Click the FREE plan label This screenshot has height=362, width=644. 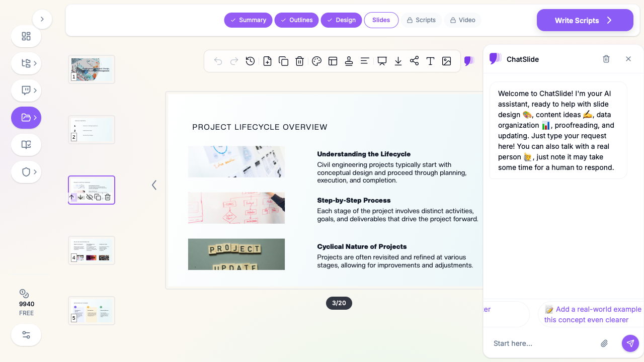pyautogui.click(x=26, y=313)
